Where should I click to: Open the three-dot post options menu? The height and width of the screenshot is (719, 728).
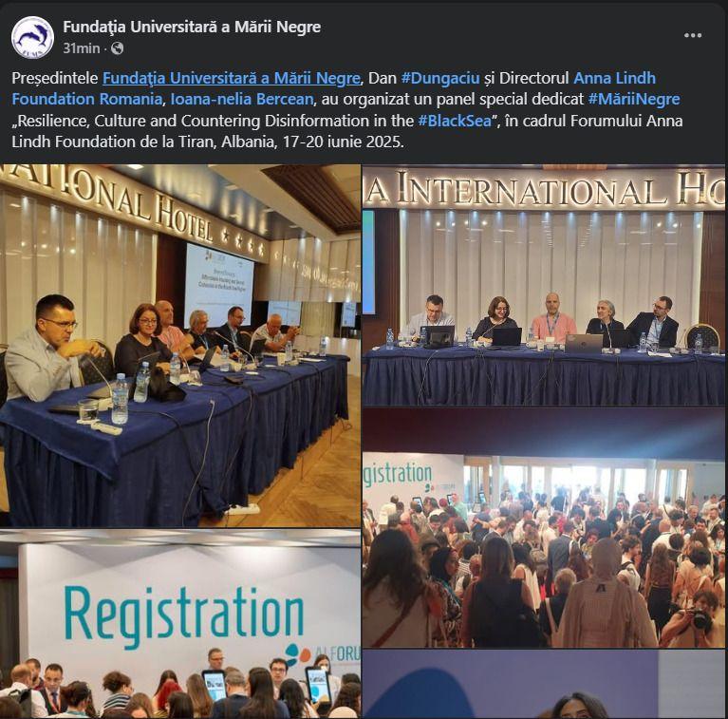pyautogui.click(x=692, y=36)
